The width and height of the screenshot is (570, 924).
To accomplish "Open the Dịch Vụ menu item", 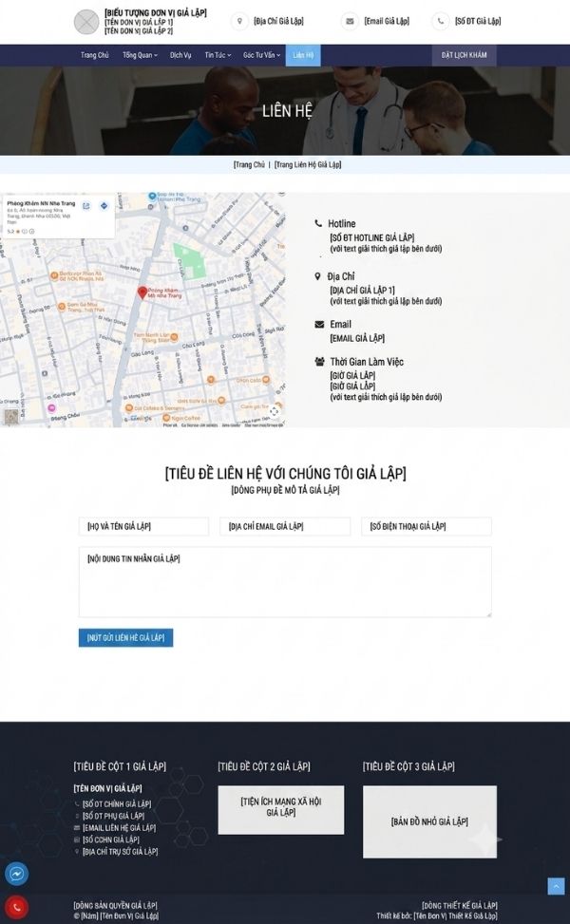I will click(x=180, y=55).
